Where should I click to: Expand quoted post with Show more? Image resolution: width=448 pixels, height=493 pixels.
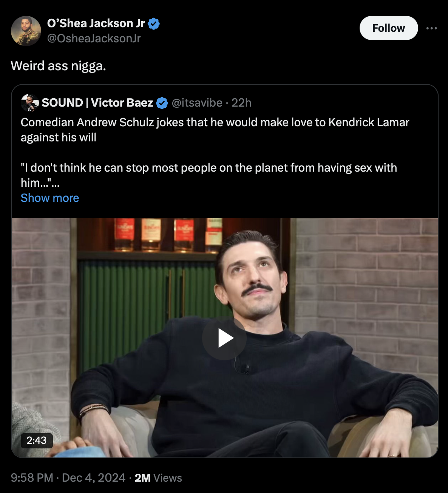click(x=50, y=198)
